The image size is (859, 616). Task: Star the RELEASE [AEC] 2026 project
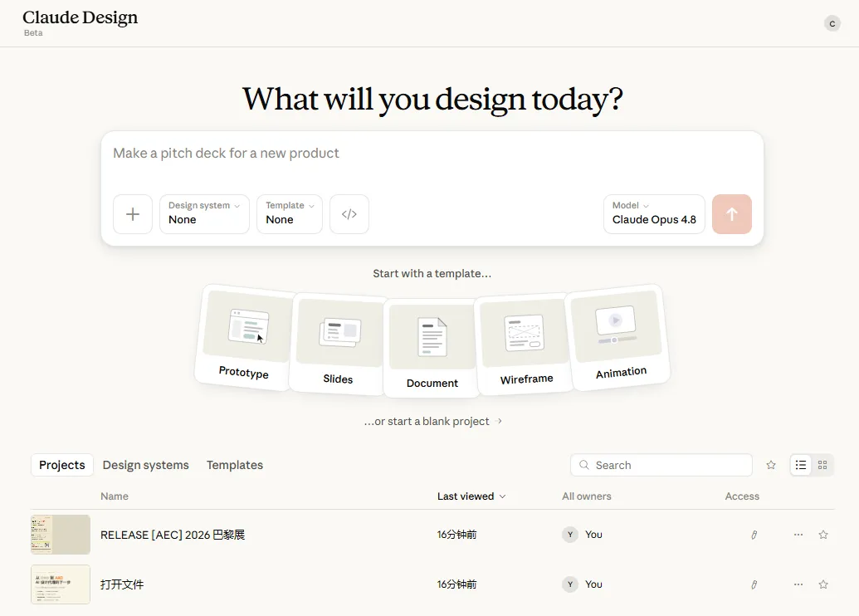click(x=822, y=535)
